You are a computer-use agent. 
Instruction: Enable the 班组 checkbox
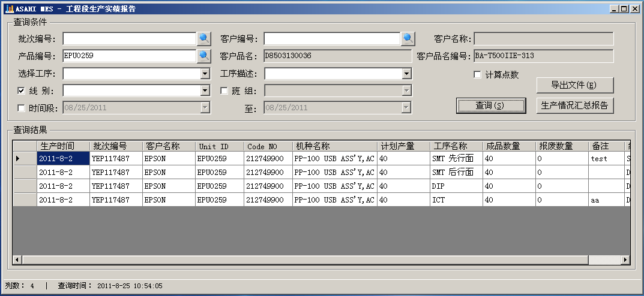coord(224,91)
